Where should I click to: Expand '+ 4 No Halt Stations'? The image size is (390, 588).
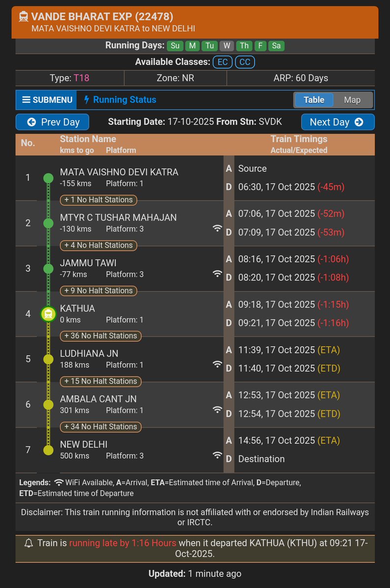(98, 245)
